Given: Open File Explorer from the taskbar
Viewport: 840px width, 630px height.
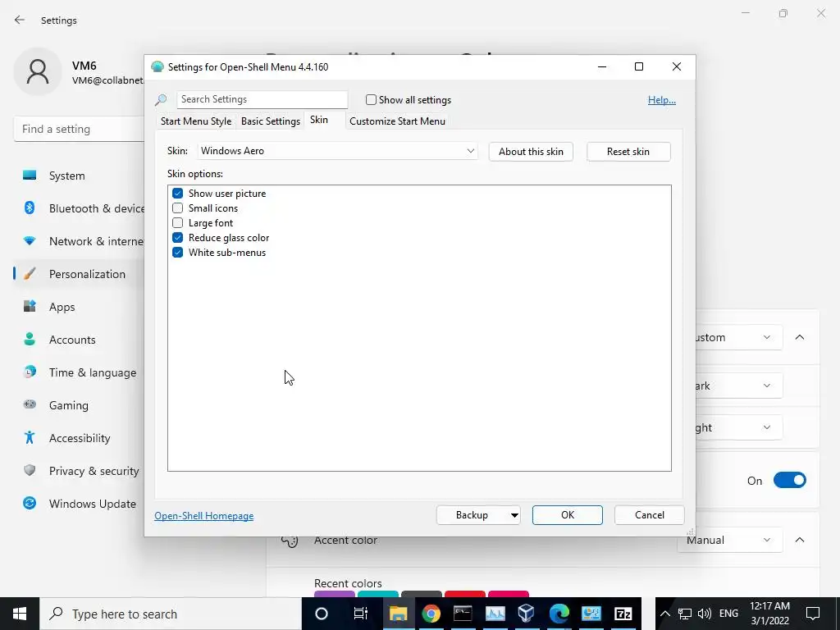Looking at the screenshot, I should click(398, 614).
